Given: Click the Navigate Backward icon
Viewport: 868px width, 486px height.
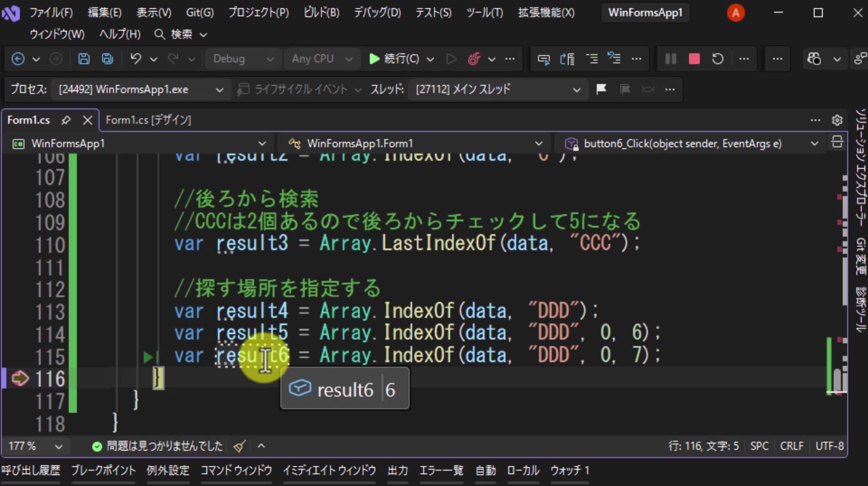Looking at the screenshot, I should tap(18, 59).
